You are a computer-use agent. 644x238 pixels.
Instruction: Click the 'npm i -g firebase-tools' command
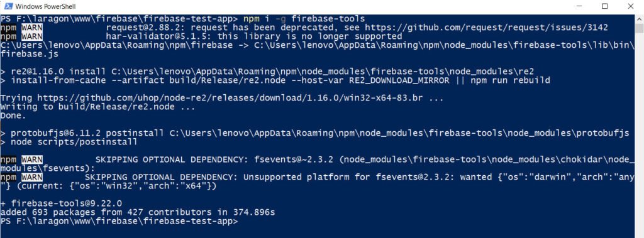(x=304, y=19)
